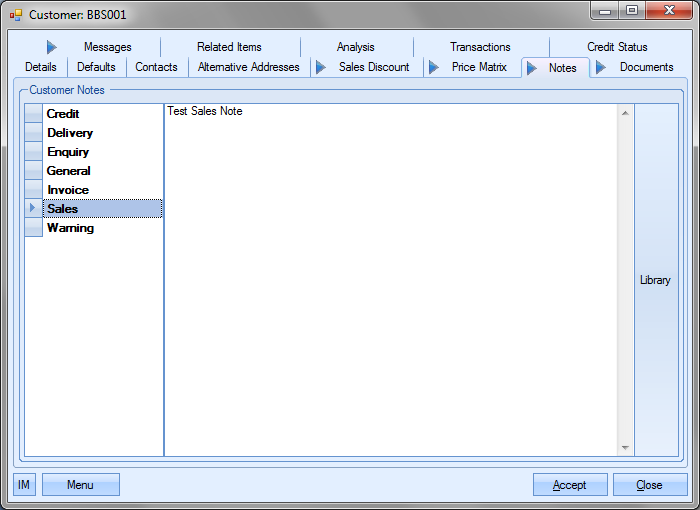Click the arrow icon on Notes tab
700x510 pixels.
pyautogui.click(x=532, y=68)
